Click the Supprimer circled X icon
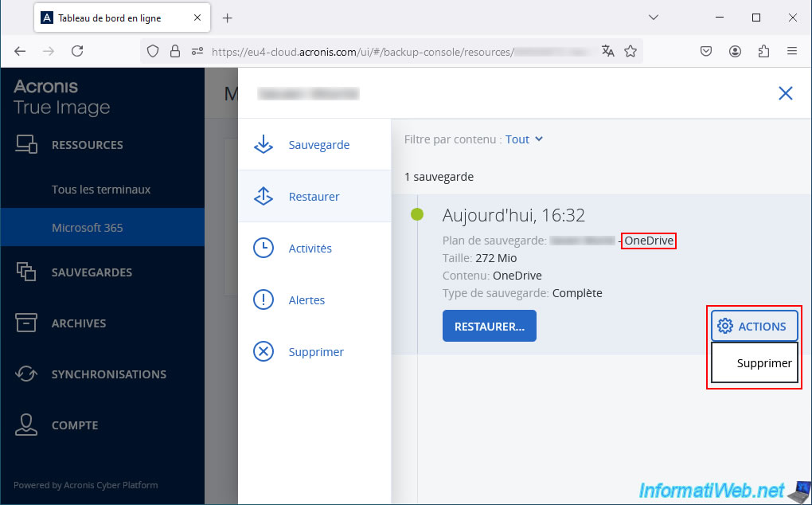812x505 pixels. coord(263,352)
